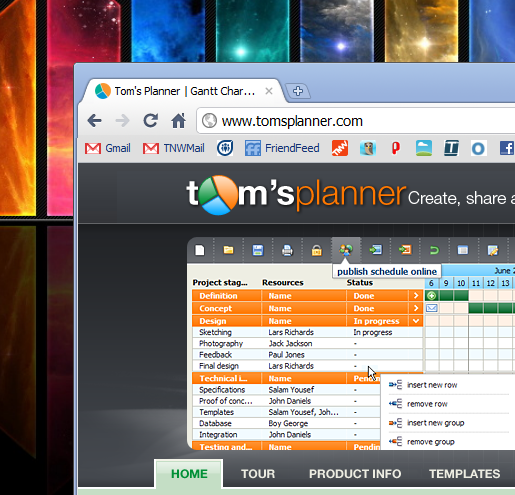Viewport: 515px width, 495px height.
Task: Go to the browser home page icon
Action: 178,121
